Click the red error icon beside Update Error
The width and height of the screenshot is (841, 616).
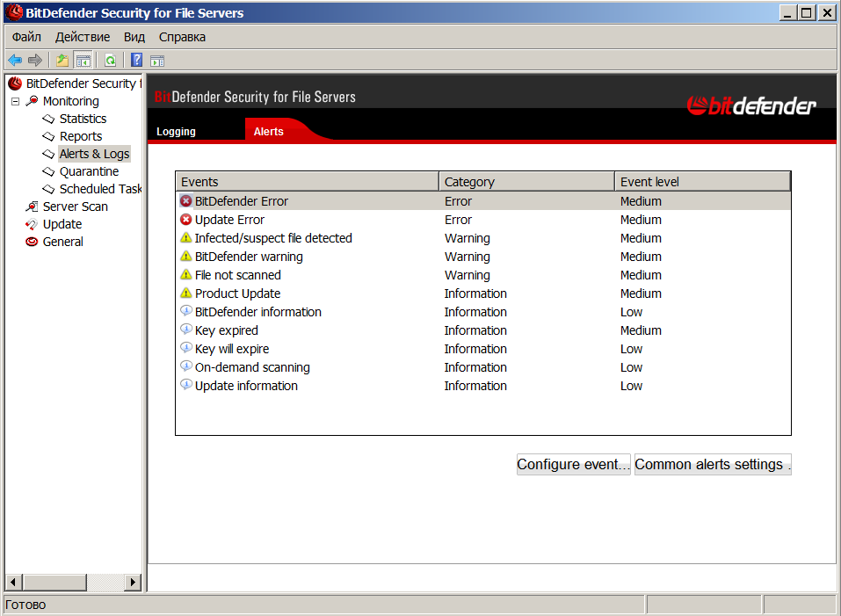point(185,220)
